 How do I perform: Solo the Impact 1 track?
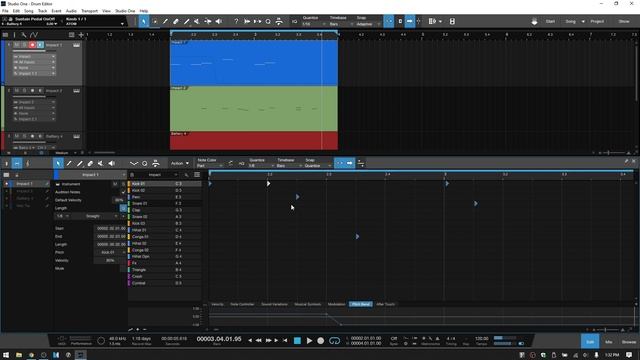coord(24,45)
